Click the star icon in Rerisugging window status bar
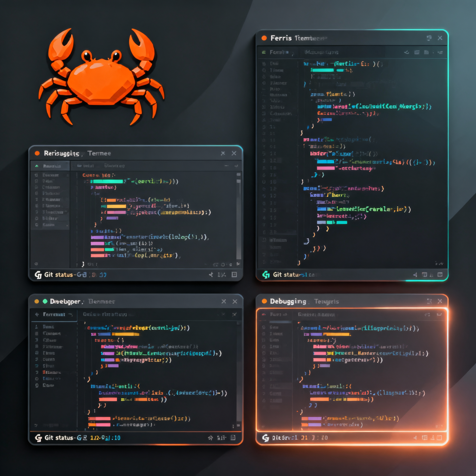 [x=211, y=274]
